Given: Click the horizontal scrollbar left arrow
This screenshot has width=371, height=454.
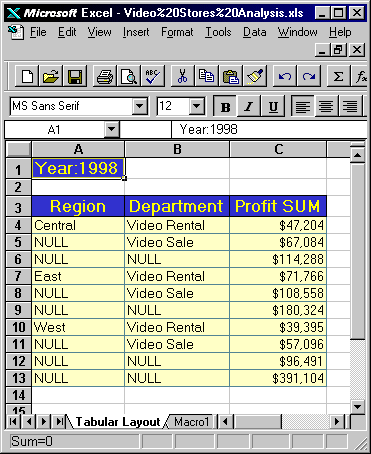Looking at the screenshot, I should (x=226, y=422).
